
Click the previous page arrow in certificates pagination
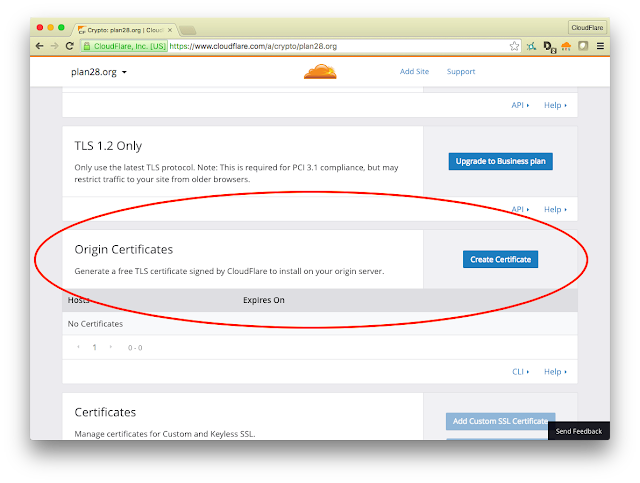pos(78,347)
